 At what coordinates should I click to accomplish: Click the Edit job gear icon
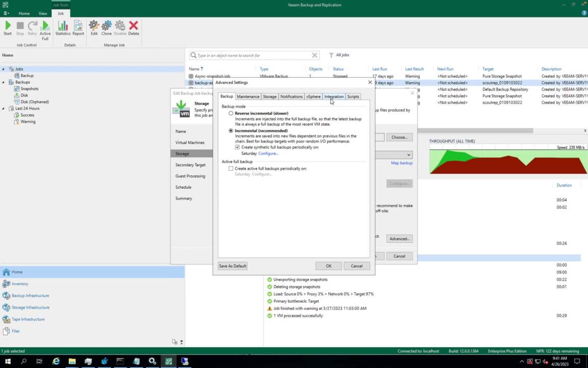(94, 26)
